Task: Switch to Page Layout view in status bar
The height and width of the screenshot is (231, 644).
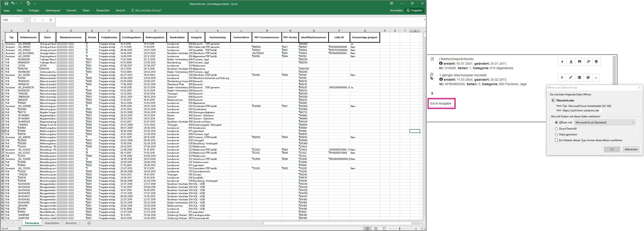Action: click(376, 229)
